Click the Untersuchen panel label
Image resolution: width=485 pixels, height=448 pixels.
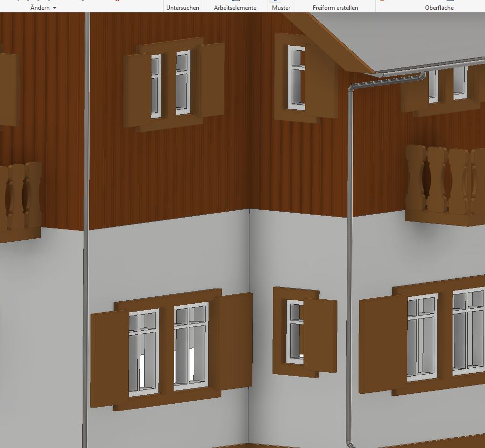tap(182, 8)
